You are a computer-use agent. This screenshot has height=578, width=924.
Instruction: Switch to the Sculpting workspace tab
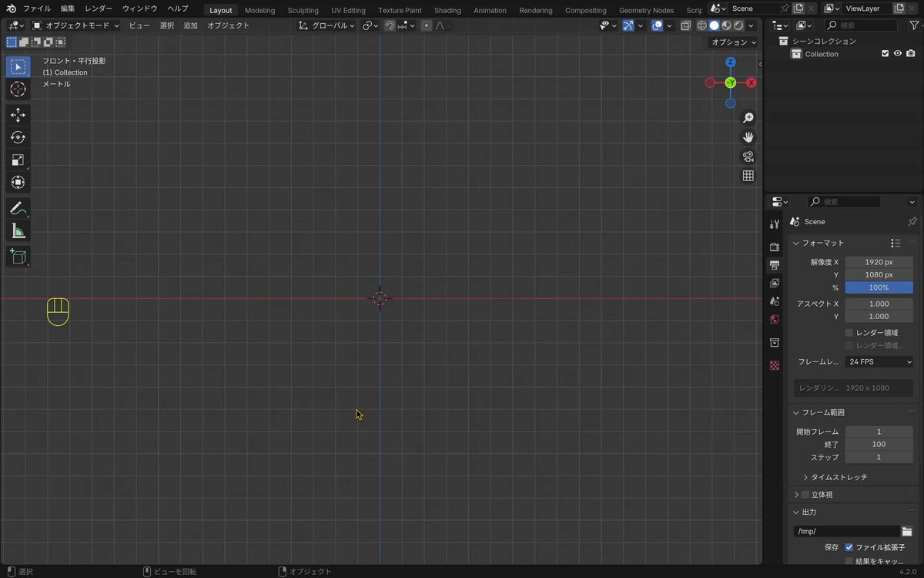pyautogui.click(x=303, y=10)
